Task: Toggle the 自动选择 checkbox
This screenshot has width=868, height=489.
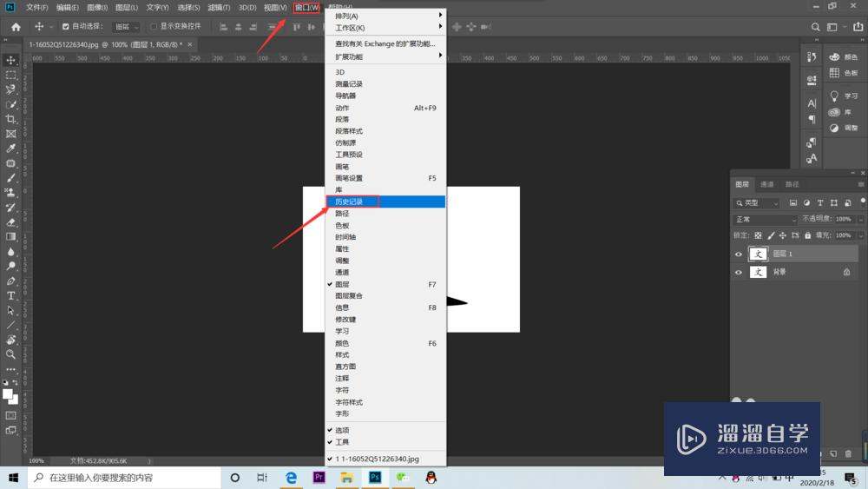Action: tap(65, 27)
